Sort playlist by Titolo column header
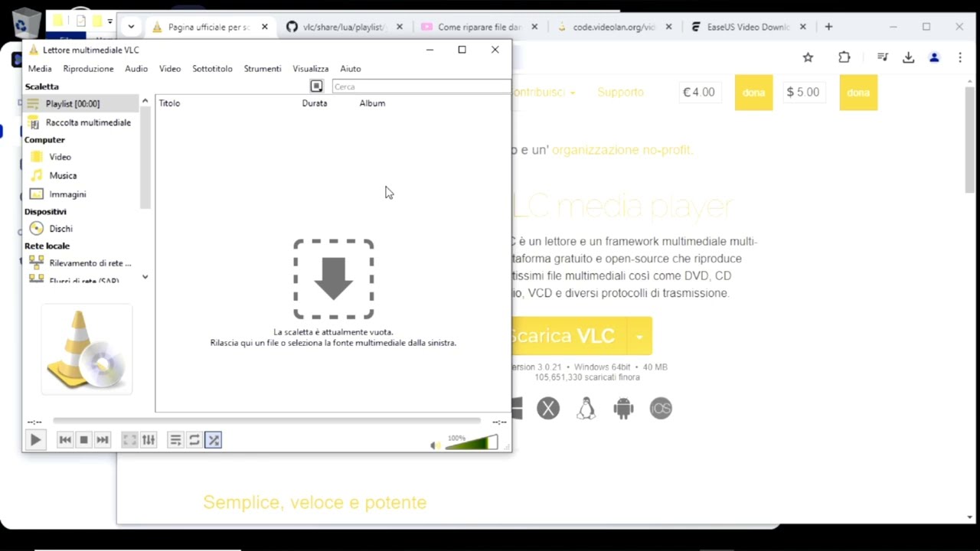Screen dimensions: 980x551 click(169, 103)
